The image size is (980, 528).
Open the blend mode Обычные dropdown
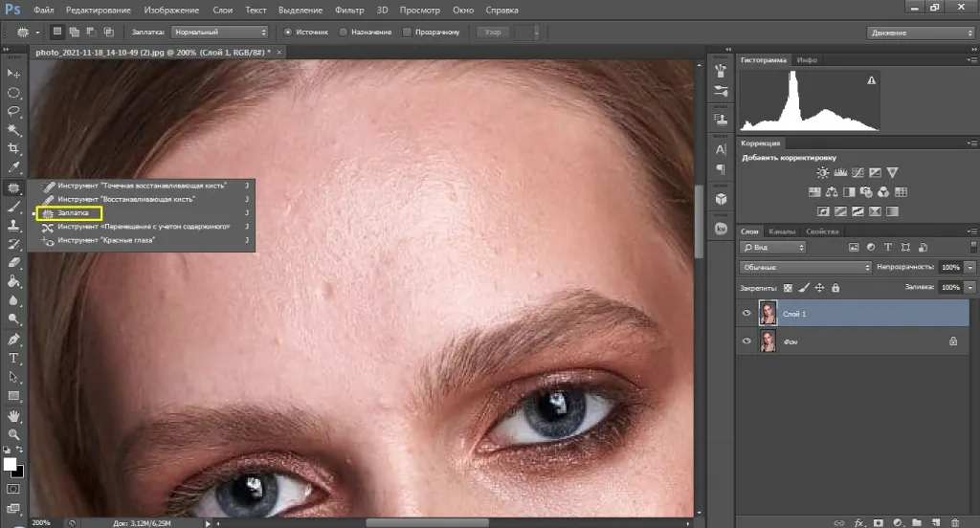coord(806,268)
